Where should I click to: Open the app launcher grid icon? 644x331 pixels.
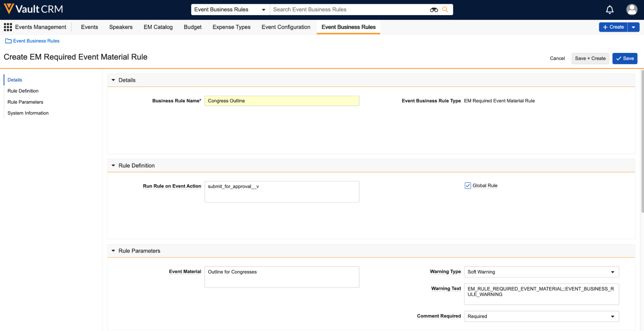(8, 27)
